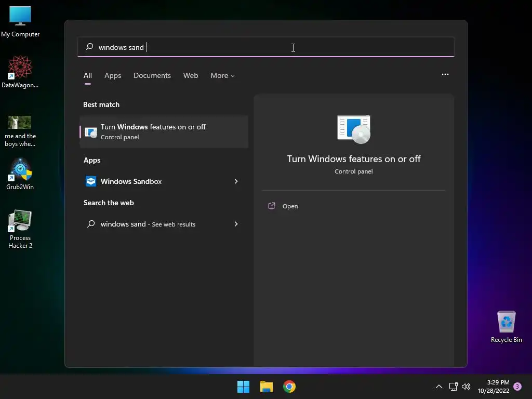Open the Windows Sandbox app result
This screenshot has height=399, width=532.
(x=164, y=181)
